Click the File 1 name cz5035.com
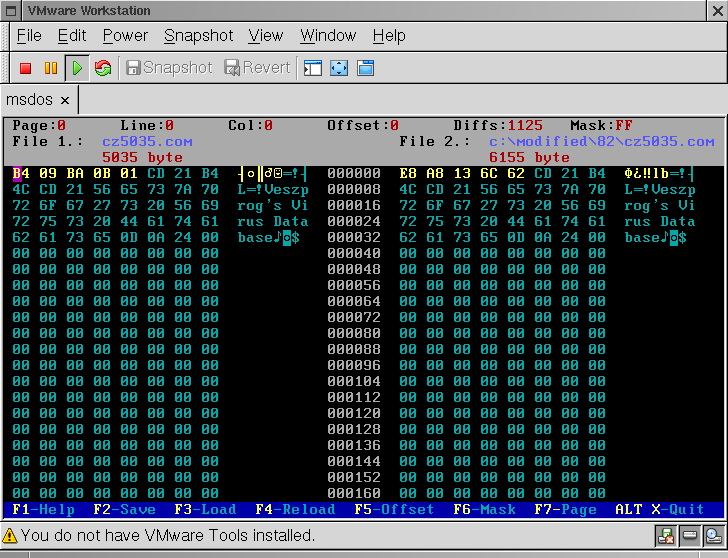The height and width of the screenshot is (558, 728). pyautogui.click(x=147, y=142)
